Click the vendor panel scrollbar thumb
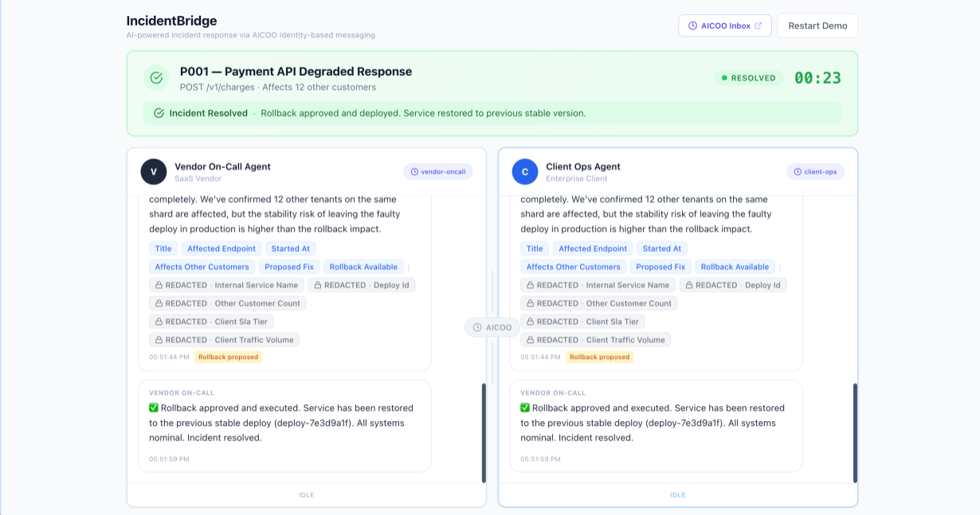This screenshot has height=515, width=980. (484, 433)
